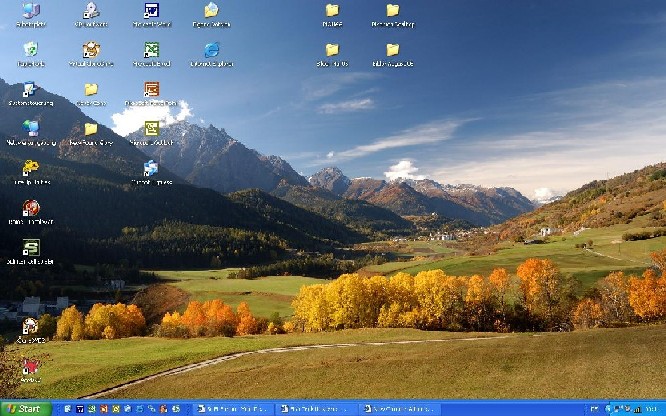
Task: Open the Papierkorb recycle bin icon
Action: 31,50
